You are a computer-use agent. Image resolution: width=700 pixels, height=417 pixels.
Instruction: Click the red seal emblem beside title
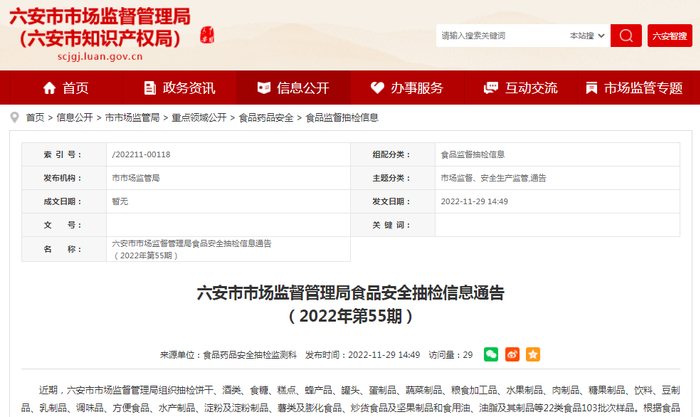click(207, 35)
